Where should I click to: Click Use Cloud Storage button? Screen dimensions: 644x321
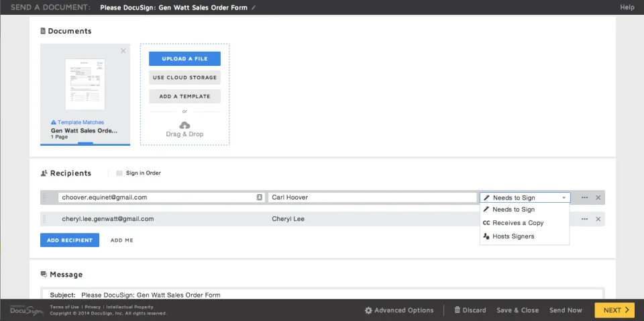click(185, 78)
